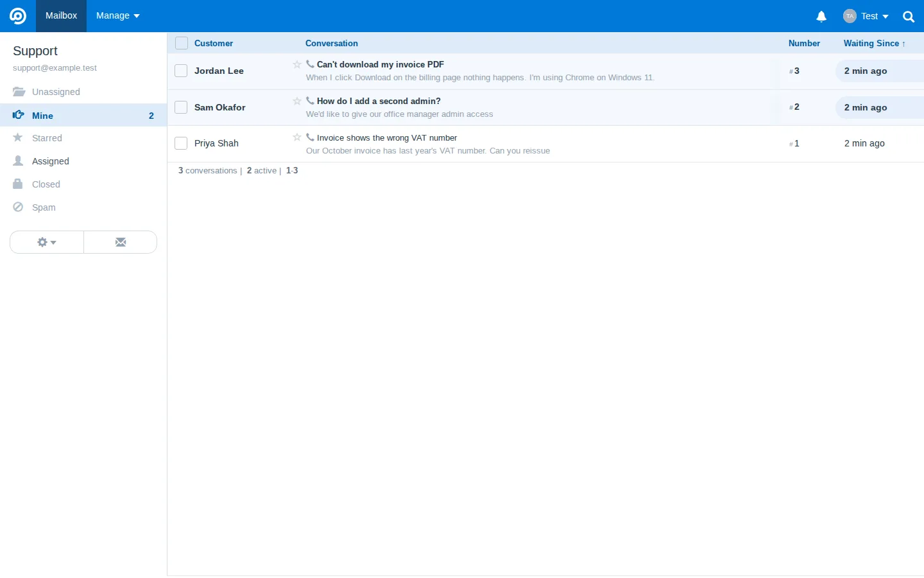This screenshot has width=924, height=578.
Task: Check the Priya Shah row checkbox
Action: point(181,143)
